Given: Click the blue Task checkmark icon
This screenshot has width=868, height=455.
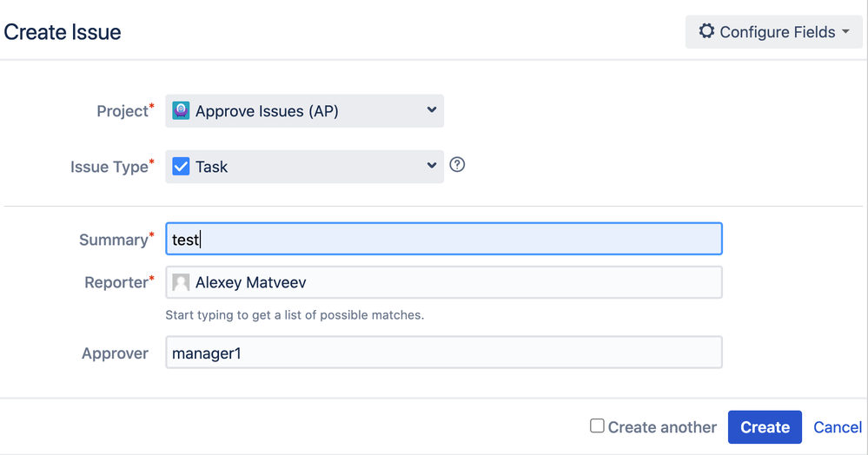Looking at the screenshot, I should tap(181, 166).
